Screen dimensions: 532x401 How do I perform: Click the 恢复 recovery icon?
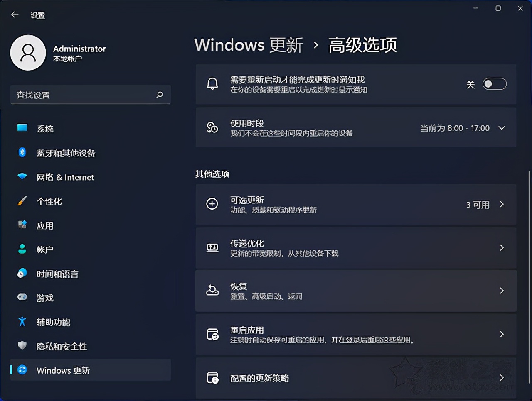212,290
